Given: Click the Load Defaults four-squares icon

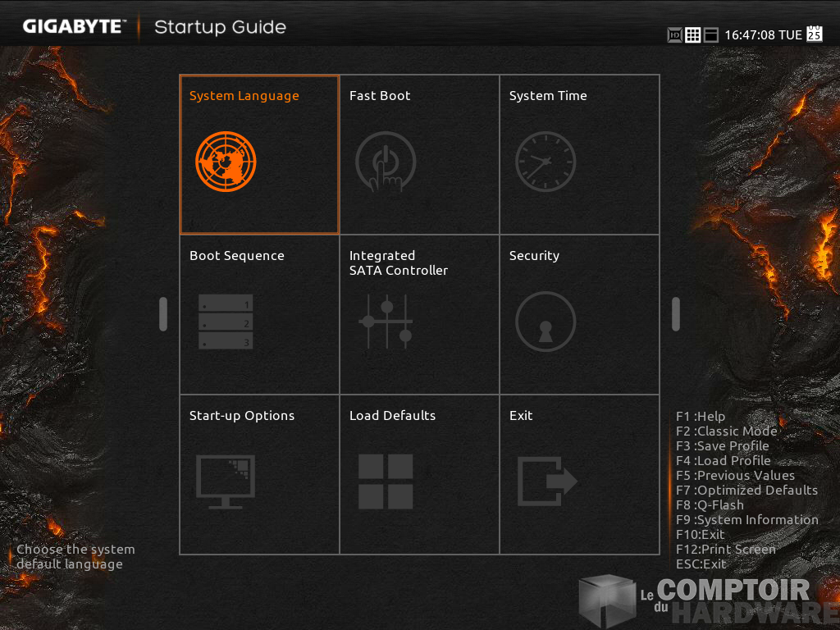Looking at the screenshot, I should coord(386,482).
